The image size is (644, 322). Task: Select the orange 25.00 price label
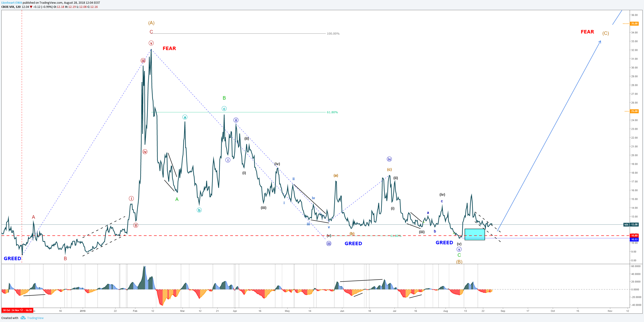[634, 111]
